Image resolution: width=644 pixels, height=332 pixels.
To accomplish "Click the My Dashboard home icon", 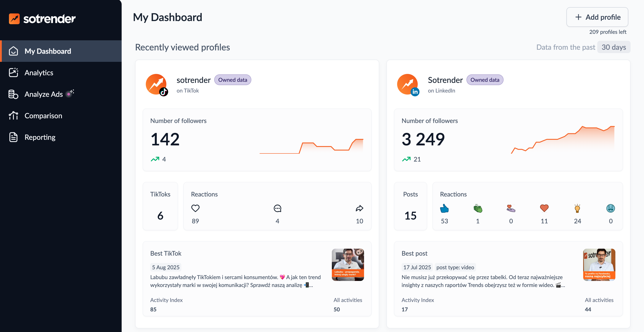I will 13,51.
